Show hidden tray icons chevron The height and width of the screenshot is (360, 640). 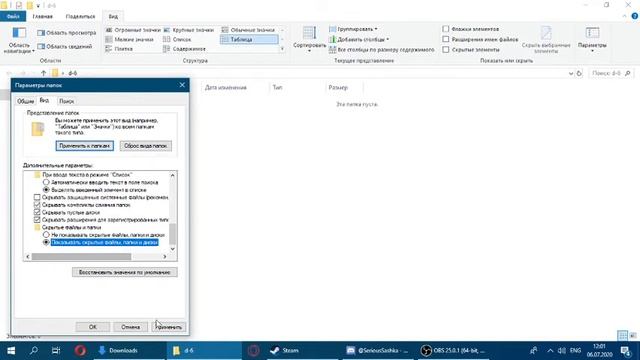coord(550,351)
